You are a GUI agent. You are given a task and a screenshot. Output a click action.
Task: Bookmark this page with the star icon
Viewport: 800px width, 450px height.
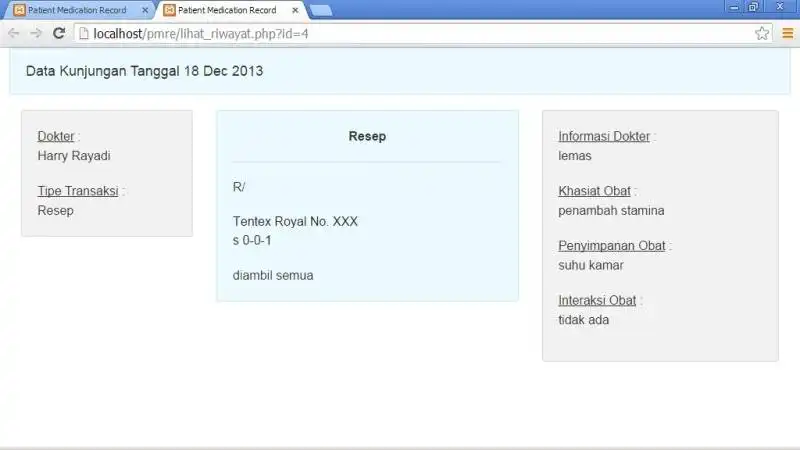tap(762, 34)
